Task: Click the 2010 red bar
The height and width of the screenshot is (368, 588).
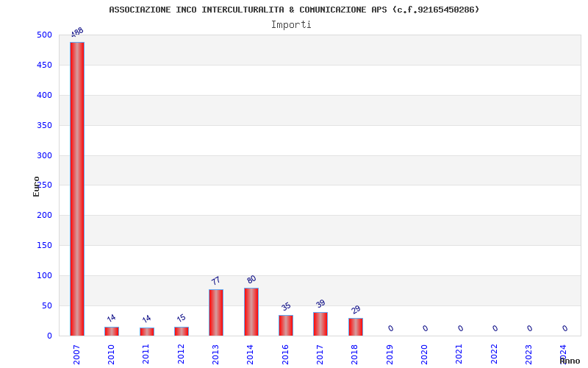Action: tap(112, 331)
